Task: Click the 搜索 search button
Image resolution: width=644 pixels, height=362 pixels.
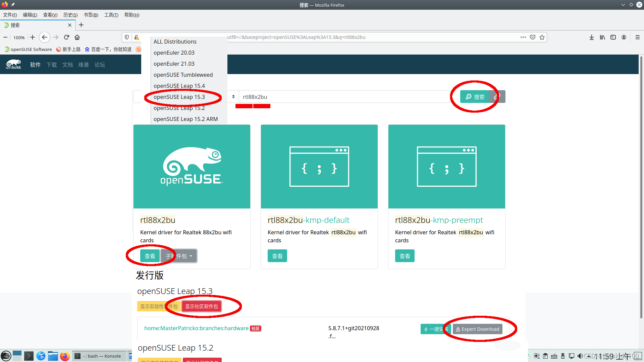Action: pyautogui.click(x=475, y=97)
